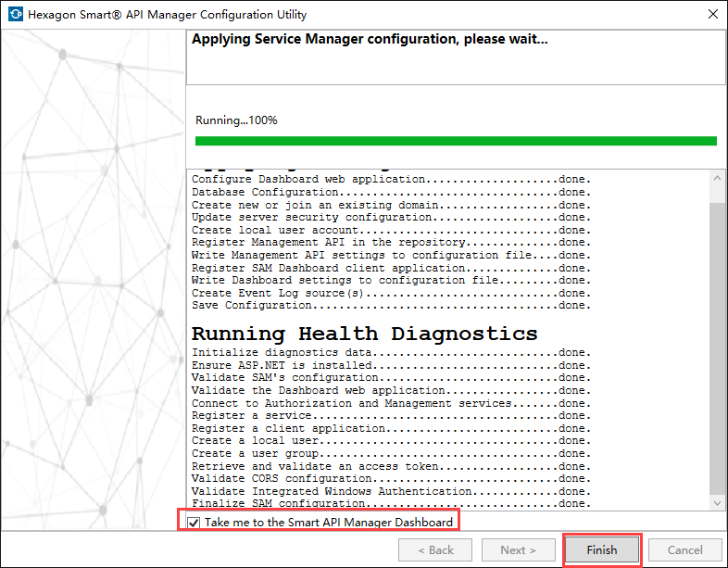Close the Configuration Utility window
Screen dimensions: 728x568
tap(711, 15)
